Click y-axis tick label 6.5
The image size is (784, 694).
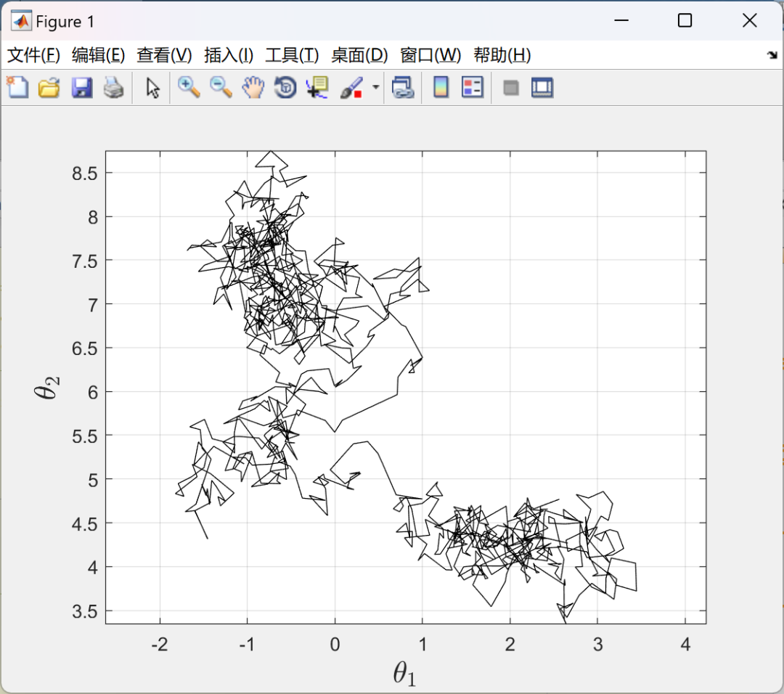coord(84,348)
